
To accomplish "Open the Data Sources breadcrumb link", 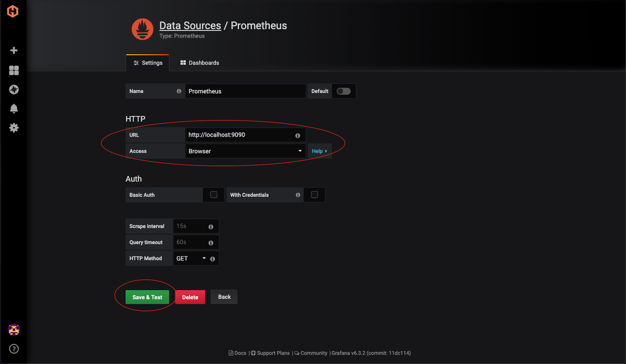I will (x=190, y=25).
